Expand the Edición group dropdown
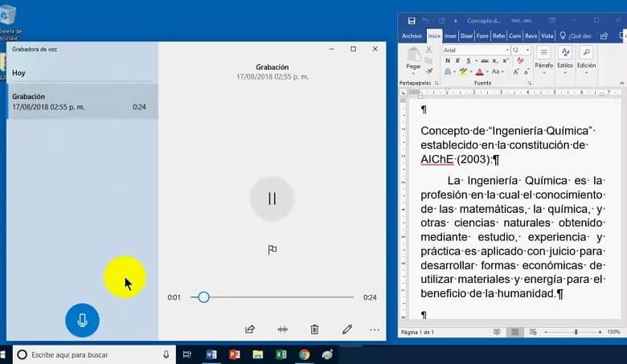 pyautogui.click(x=586, y=61)
